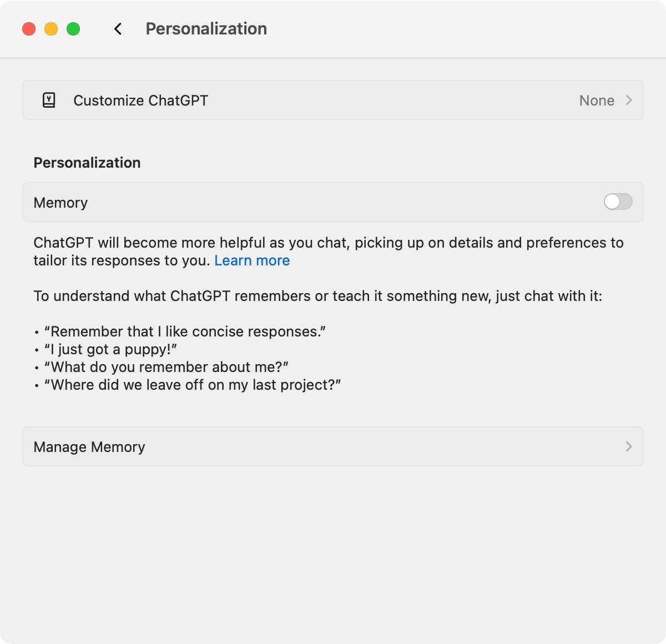The width and height of the screenshot is (666, 644).
Task: Click the "To understand what ChatGPT remembers" text
Action: point(317,296)
